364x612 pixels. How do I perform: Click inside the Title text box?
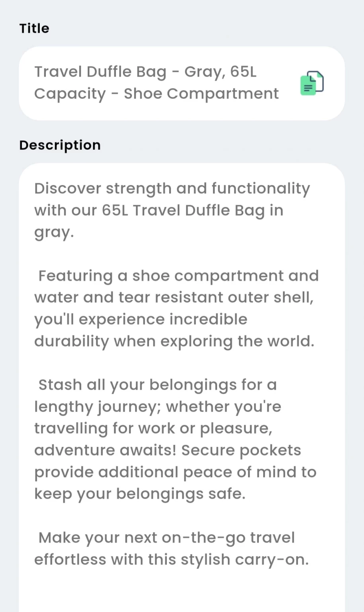click(182, 83)
